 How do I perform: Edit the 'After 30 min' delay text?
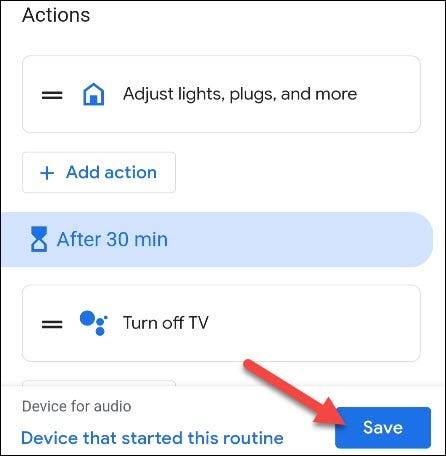pos(112,239)
